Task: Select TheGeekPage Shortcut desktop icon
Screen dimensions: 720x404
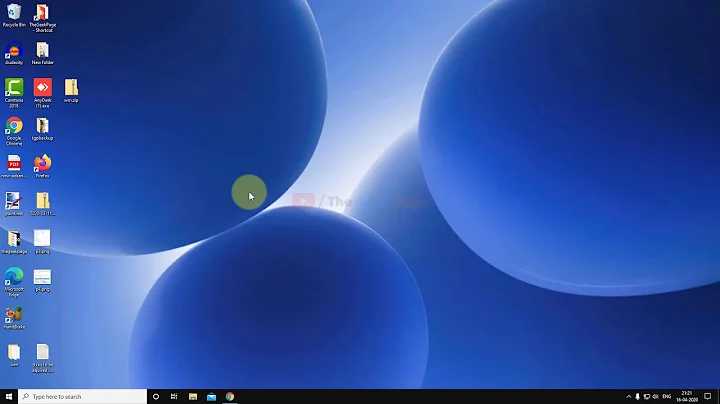Action: pyautogui.click(x=43, y=18)
